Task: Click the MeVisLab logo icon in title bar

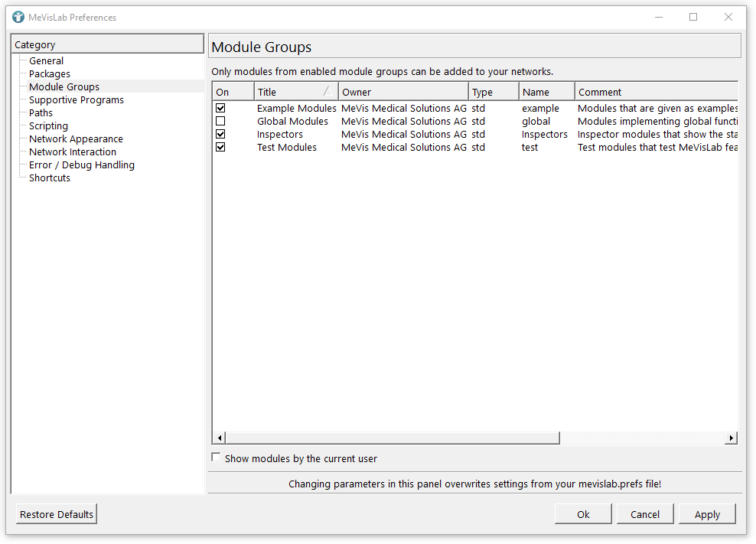Action: point(18,17)
